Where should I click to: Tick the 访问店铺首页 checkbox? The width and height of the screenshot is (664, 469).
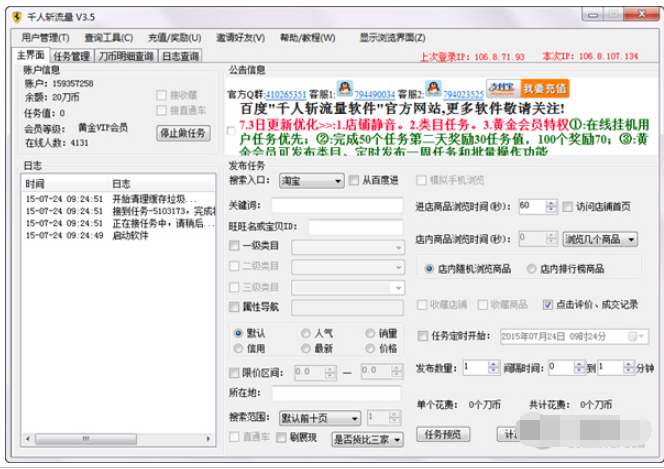[x=567, y=206]
